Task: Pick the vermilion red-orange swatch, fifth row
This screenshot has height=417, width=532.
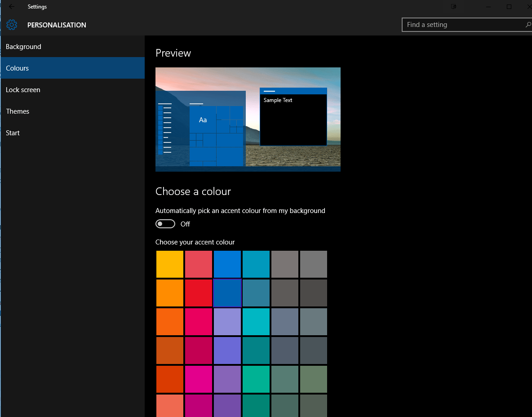Action: tap(170, 379)
